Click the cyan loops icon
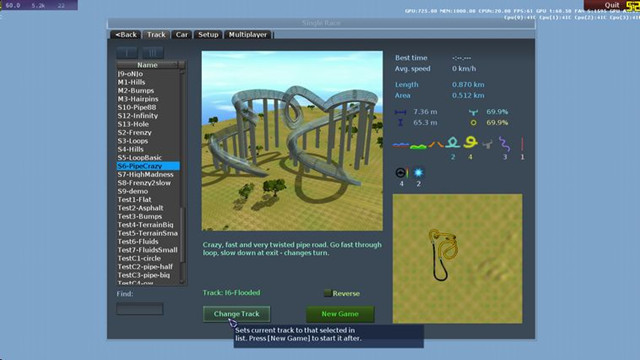This screenshot has width=640, height=360. 453,143
